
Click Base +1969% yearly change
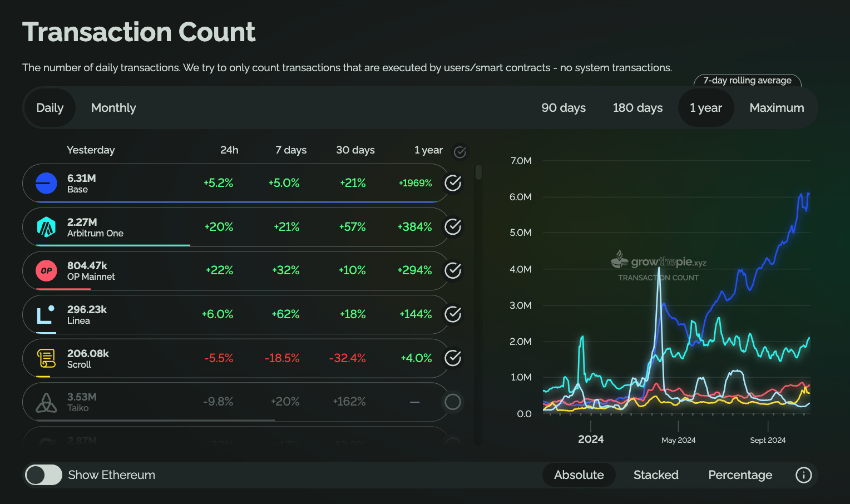416,183
